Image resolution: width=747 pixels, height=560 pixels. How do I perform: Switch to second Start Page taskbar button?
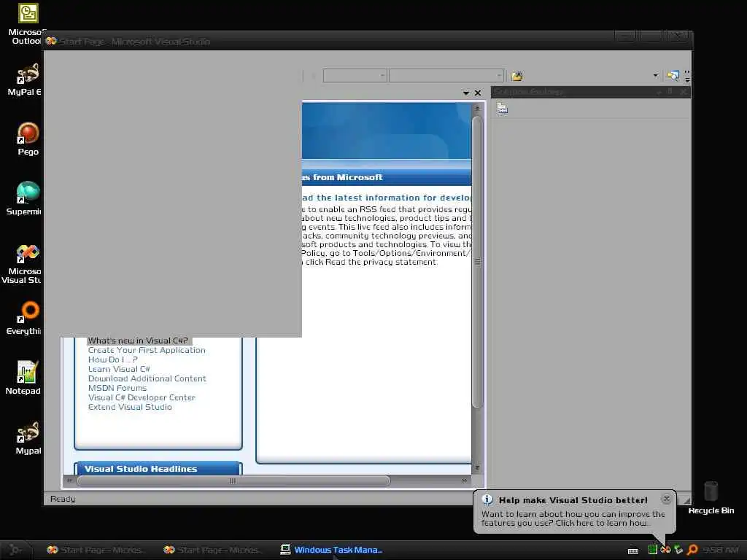(212, 550)
